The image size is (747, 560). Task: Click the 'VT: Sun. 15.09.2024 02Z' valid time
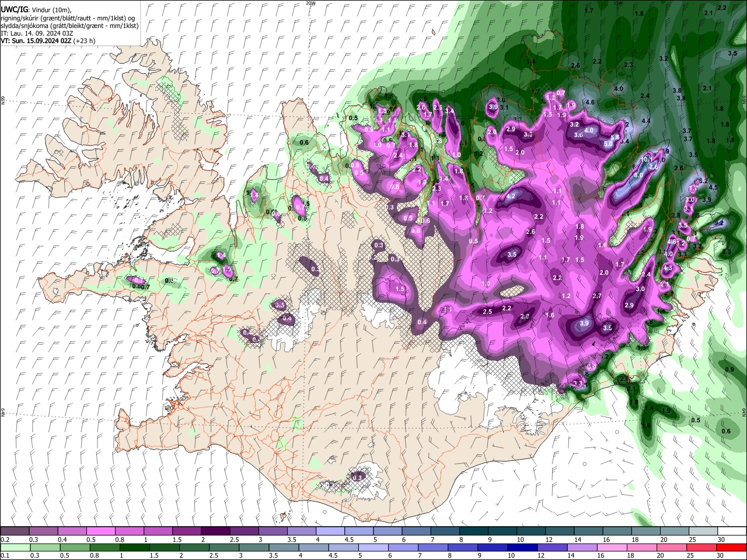[x=36, y=41]
